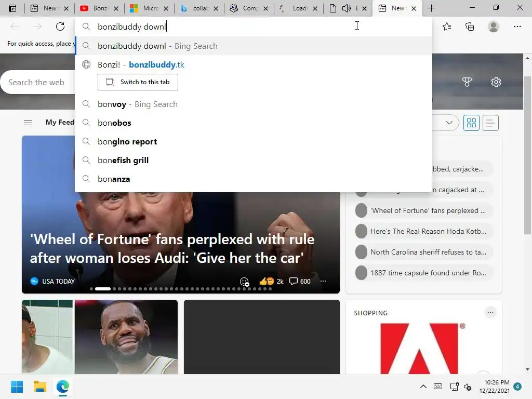
Task: Switch feed to grid view
Action: (x=471, y=123)
